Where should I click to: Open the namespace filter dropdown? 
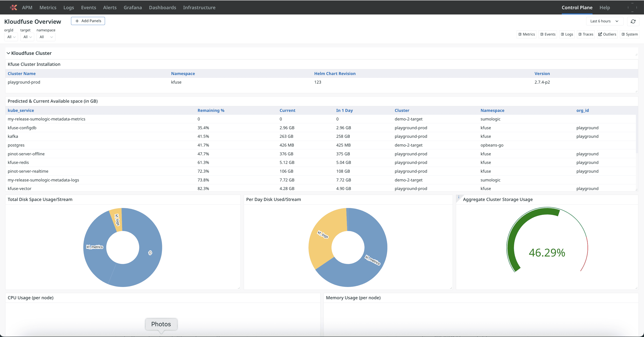tap(46, 37)
